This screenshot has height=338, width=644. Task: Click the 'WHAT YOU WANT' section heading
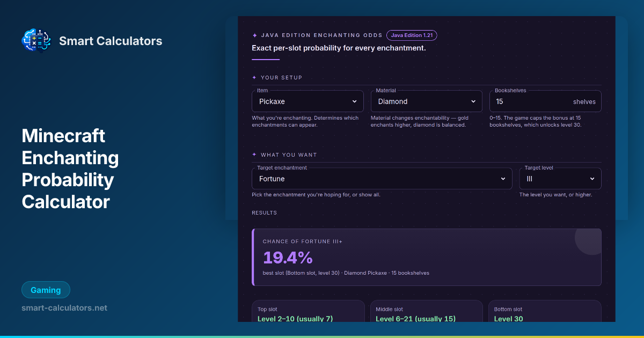tap(289, 155)
